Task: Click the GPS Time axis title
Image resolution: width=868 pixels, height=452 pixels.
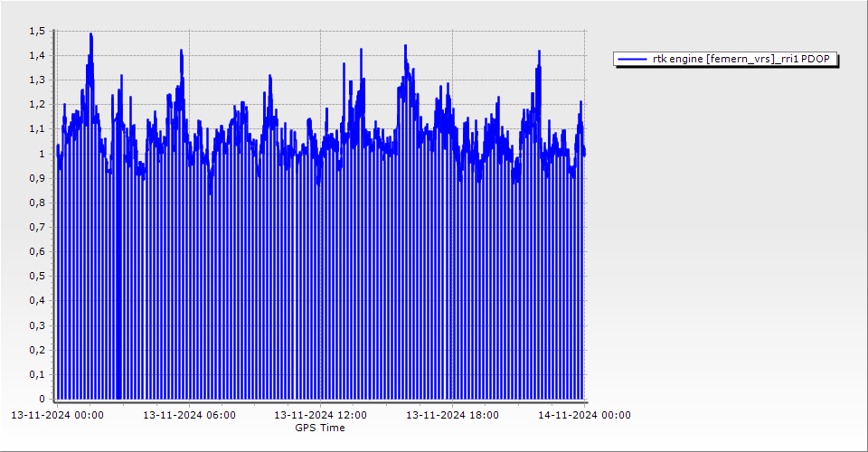Action: point(320,428)
